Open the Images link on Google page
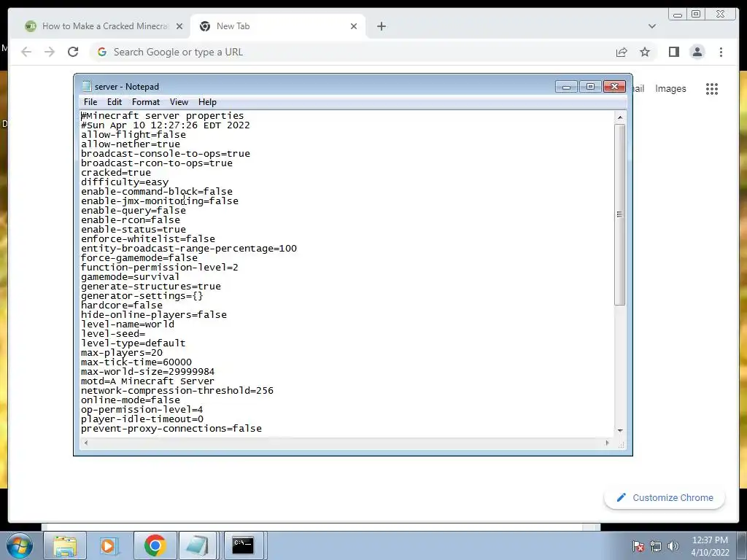The image size is (747, 560). (x=670, y=88)
